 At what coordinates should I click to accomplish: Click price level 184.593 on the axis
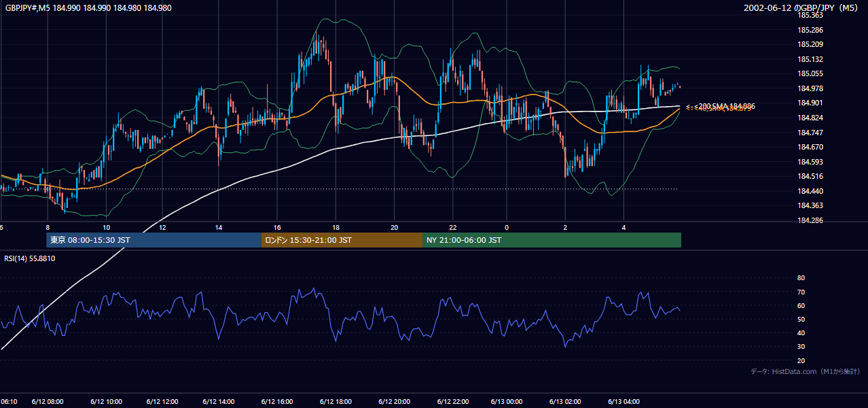click(x=810, y=162)
